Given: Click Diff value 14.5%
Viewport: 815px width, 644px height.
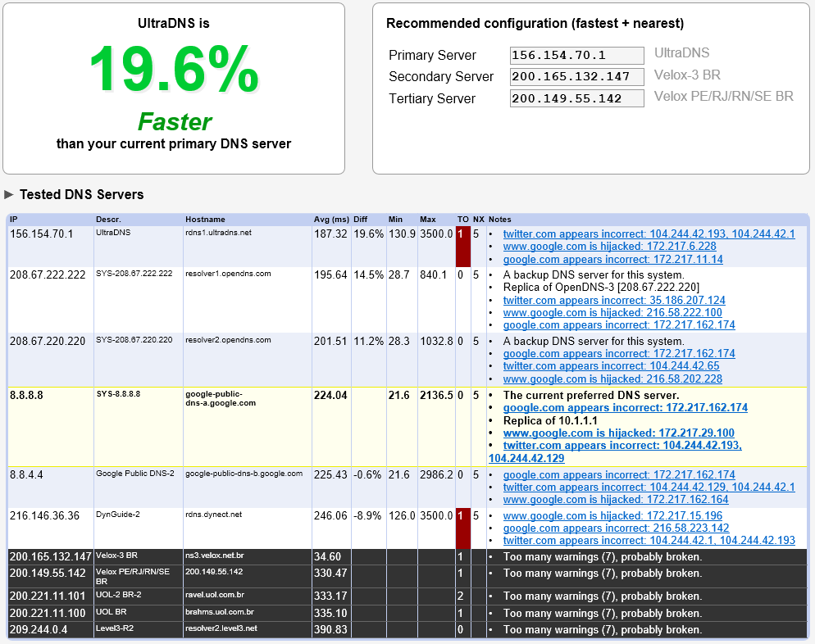Looking at the screenshot, I should point(368,275).
